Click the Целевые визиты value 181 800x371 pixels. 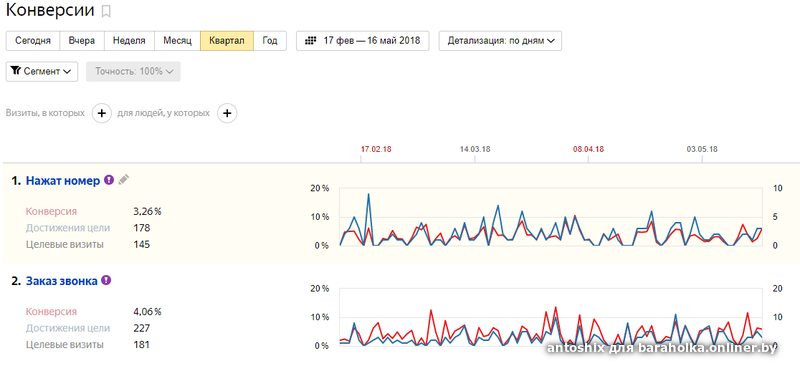141,345
